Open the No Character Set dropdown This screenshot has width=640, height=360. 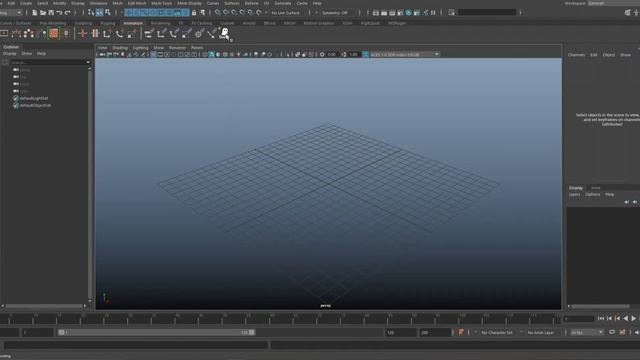pyautogui.click(x=497, y=333)
